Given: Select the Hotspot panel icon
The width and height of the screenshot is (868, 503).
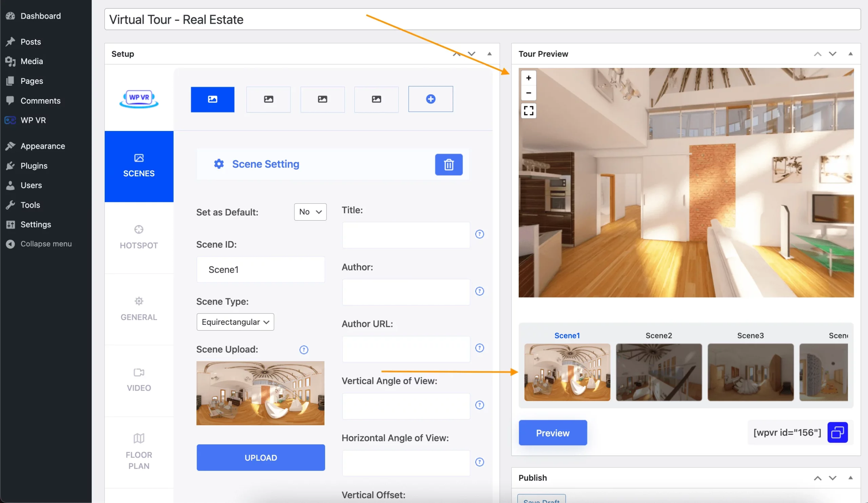Looking at the screenshot, I should [139, 229].
